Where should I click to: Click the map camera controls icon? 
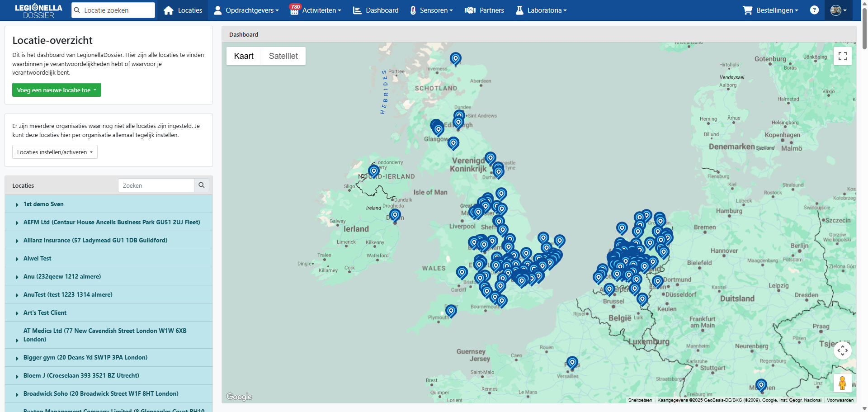click(x=842, y=350)
